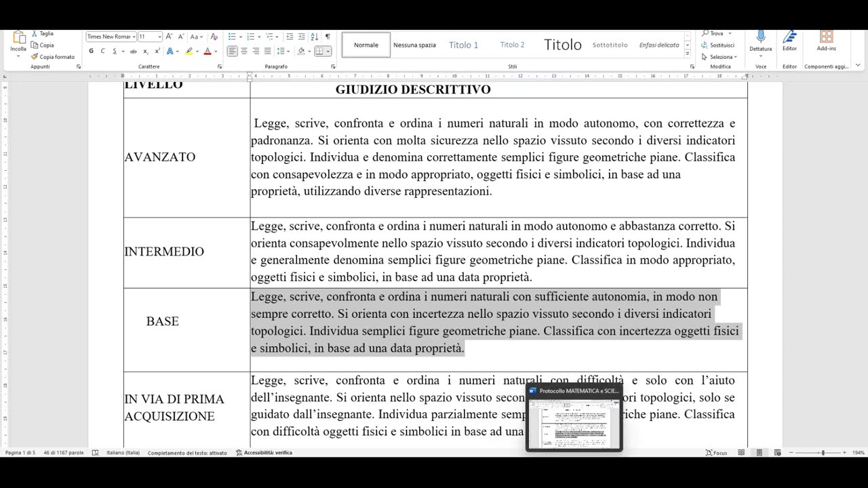Open Carattere dialog launcher
This screenshot has width=868, height=488.
coord(220,66)
